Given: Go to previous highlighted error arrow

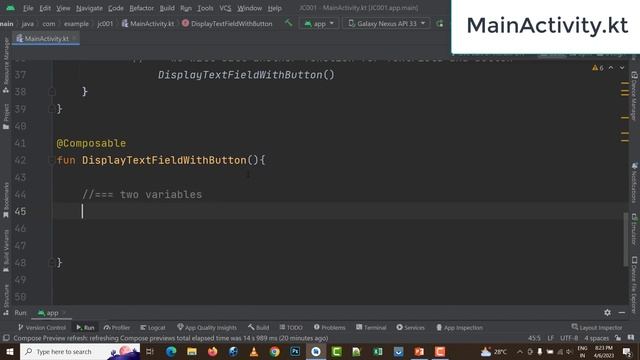Looking at the screenshot, I should pyautogui.click(x=611, y=68).
